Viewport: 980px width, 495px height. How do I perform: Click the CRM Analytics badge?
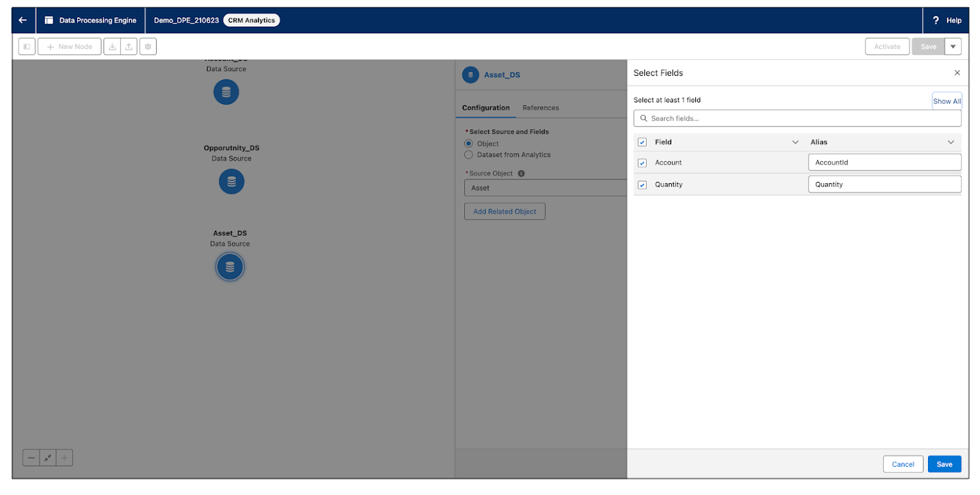click(x=251, y=20)
